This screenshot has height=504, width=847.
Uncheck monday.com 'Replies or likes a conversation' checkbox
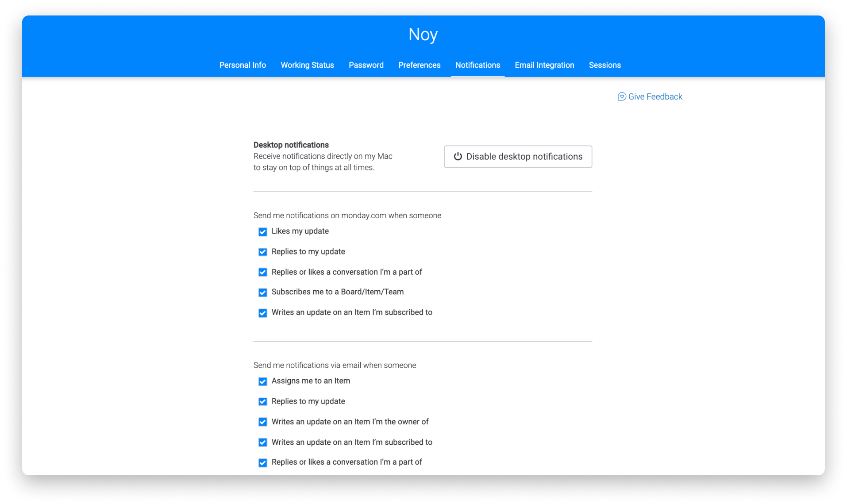click(x=262, y=273)
